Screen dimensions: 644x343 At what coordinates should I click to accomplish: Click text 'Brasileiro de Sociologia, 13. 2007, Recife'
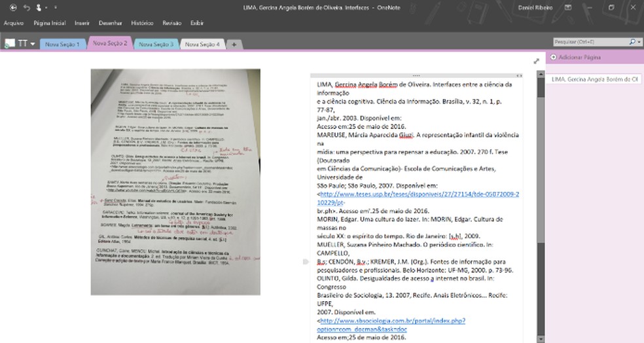[x=372, y=295]
